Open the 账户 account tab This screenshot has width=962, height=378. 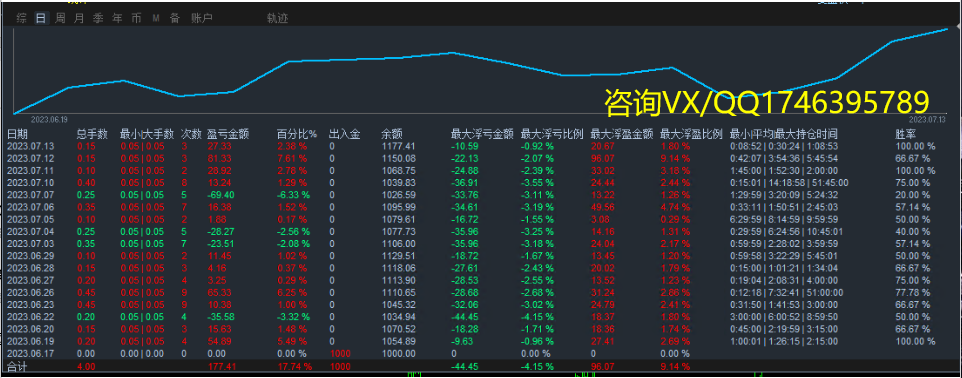click(x=202, y=18)
